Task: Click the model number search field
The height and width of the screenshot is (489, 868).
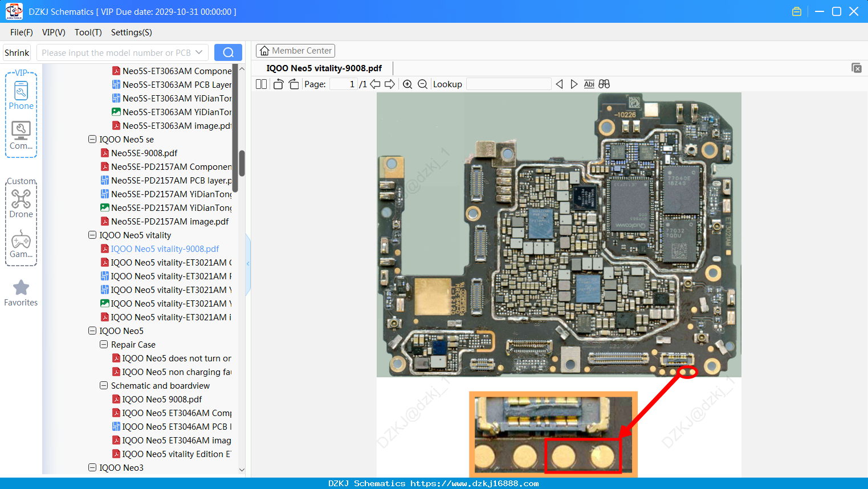Action: tap(116, 52)
